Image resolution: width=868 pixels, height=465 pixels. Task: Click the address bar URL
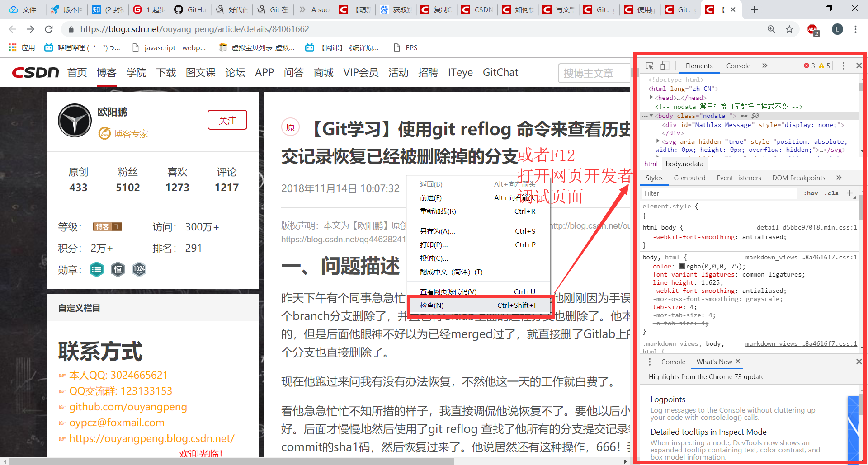pyautogui.click(x=194, y=29)
